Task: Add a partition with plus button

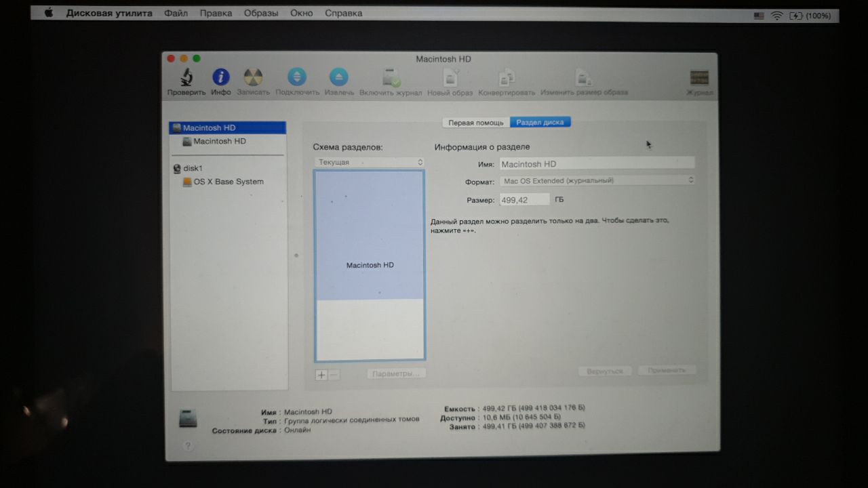Action: coord(321,375)
